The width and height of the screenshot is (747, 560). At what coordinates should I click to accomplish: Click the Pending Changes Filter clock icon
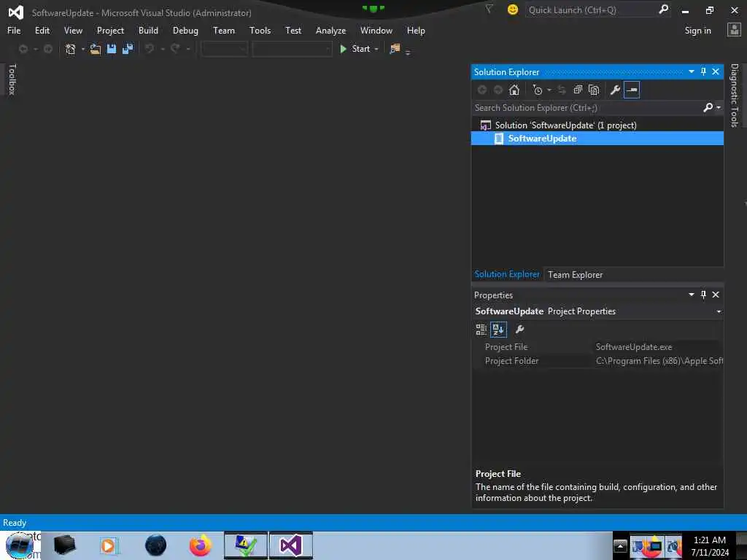point(538,90)
